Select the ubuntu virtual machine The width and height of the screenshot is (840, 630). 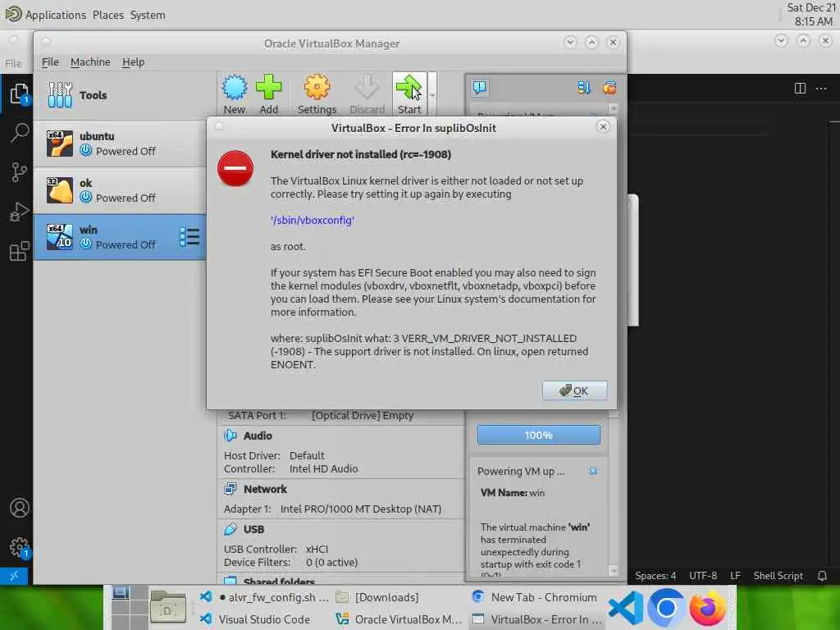tap(120, 144)
